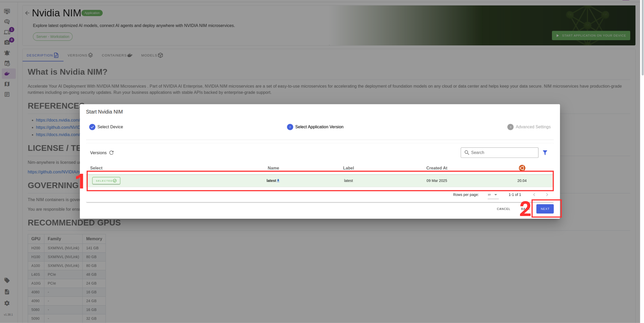Open the AI brain icon in sidebar

click(7, 22)
